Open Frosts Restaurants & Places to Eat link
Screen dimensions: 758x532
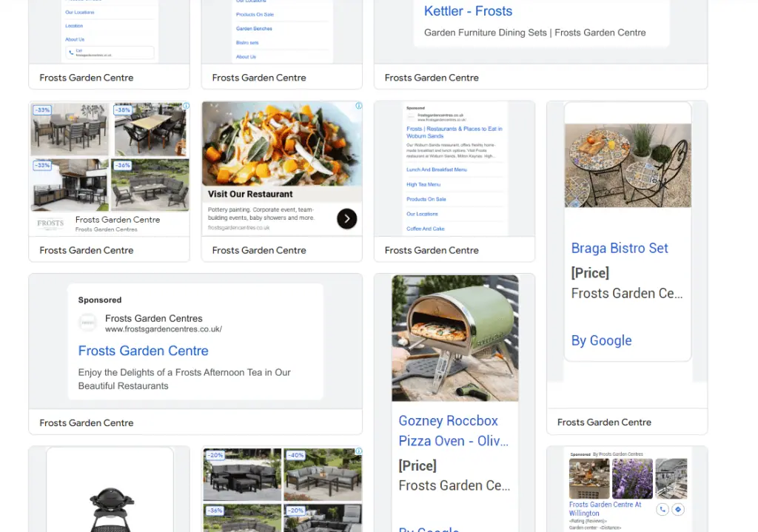pyautogui.click(x=454, y=132)
